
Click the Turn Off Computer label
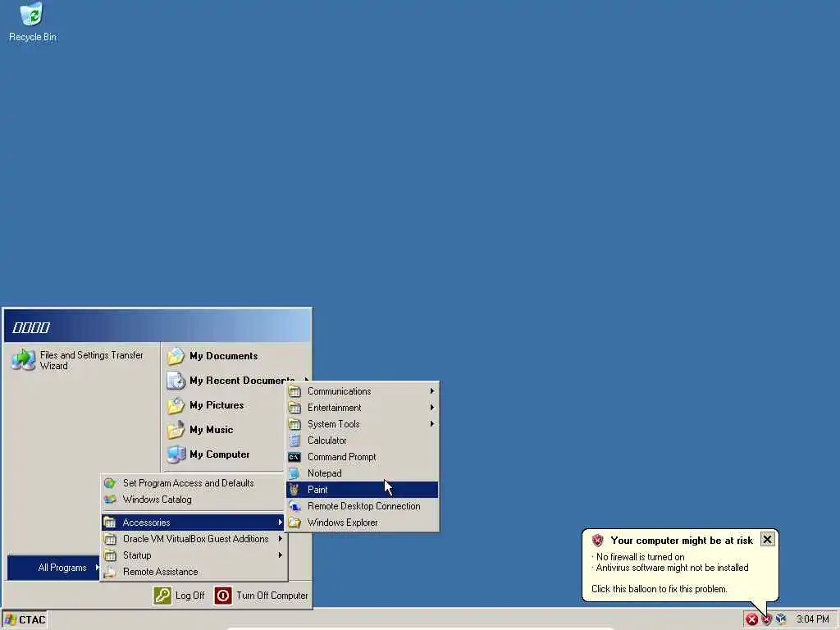272,596
